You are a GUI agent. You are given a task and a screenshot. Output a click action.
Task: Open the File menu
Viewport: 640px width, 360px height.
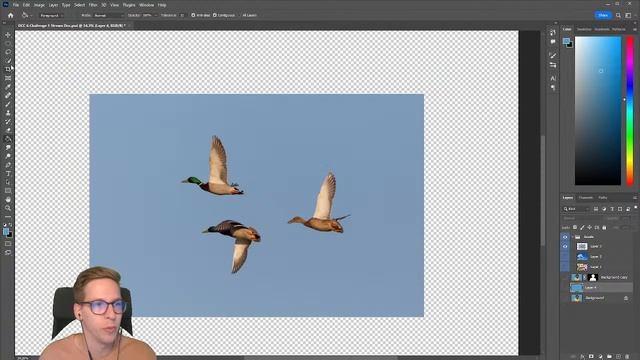(x=16, y=5)
